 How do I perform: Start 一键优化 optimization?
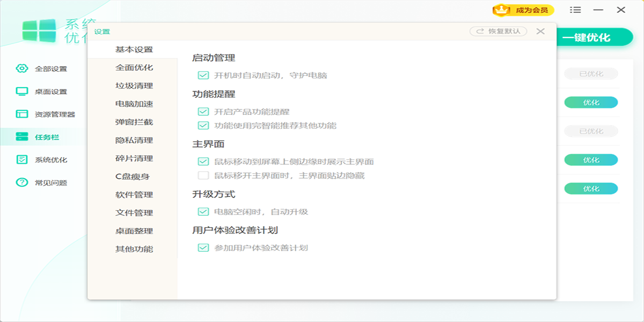588,37
